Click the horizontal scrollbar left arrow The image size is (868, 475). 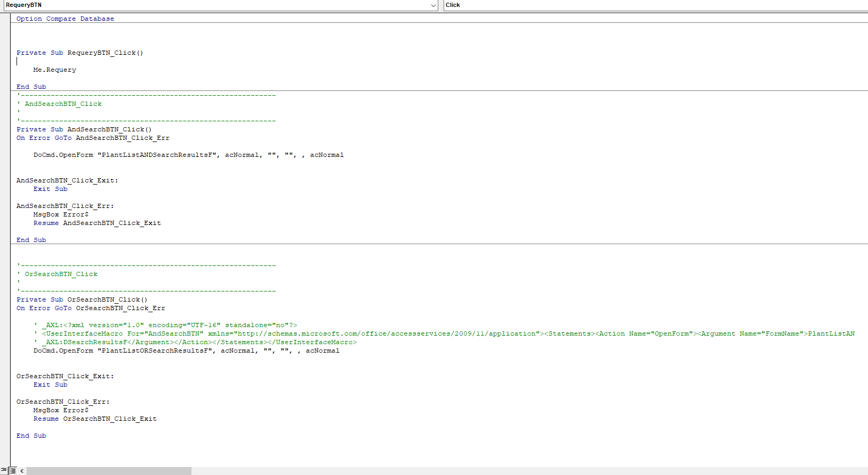(x=22, y=471)
